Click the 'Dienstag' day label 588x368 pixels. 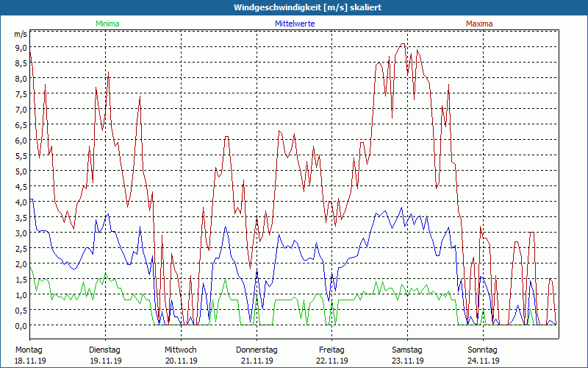(x=104, y=350)
